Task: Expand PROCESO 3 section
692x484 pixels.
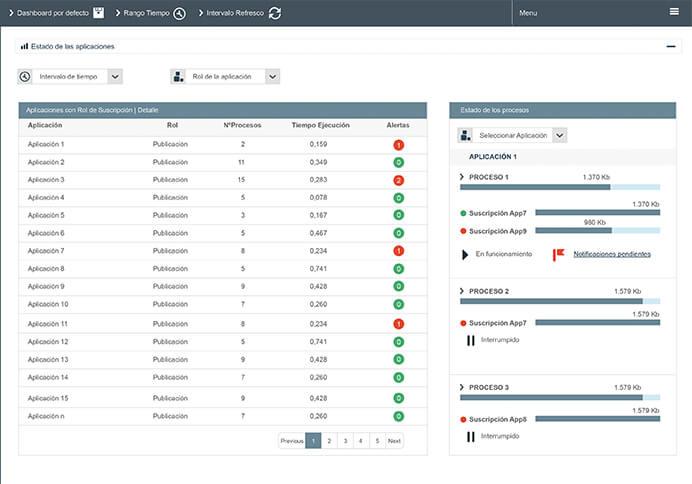Action: [x=462, y=387]
